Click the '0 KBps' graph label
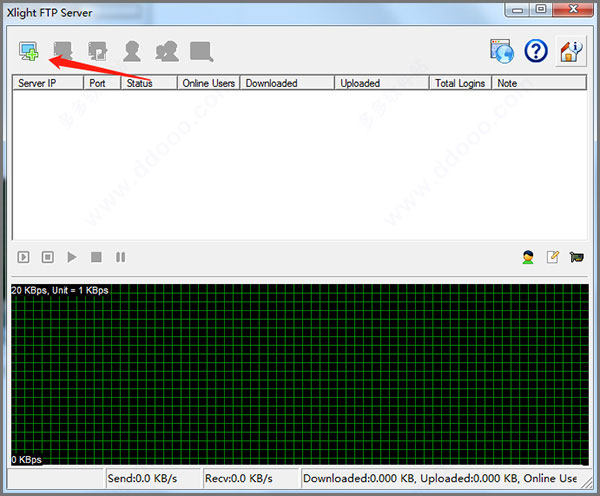This screenshot has width=600, height=496. pos(26,460)
